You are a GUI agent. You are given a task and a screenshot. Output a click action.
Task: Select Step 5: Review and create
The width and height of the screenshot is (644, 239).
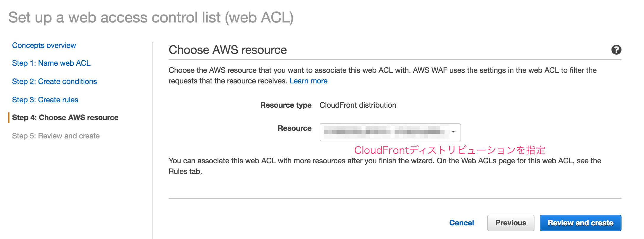tap(56, 136)
